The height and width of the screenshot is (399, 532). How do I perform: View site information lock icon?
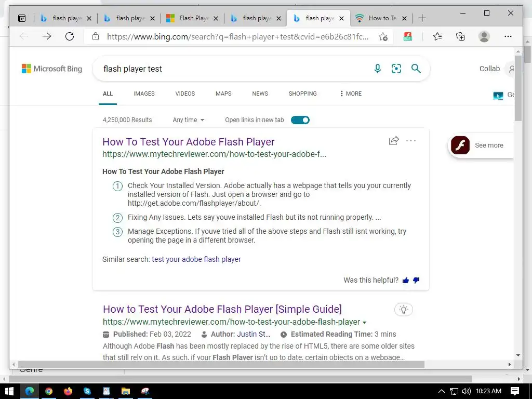(x=96, y=36)
